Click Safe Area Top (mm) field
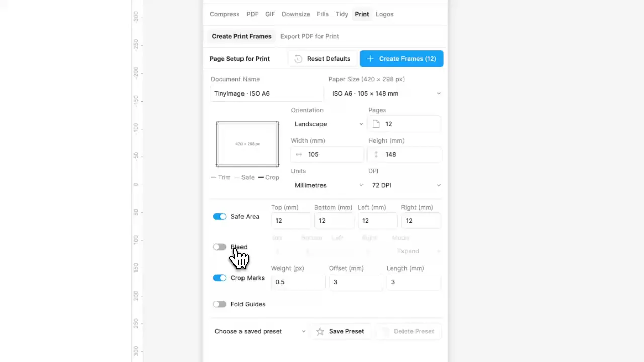644x362 pixels. 291,220
